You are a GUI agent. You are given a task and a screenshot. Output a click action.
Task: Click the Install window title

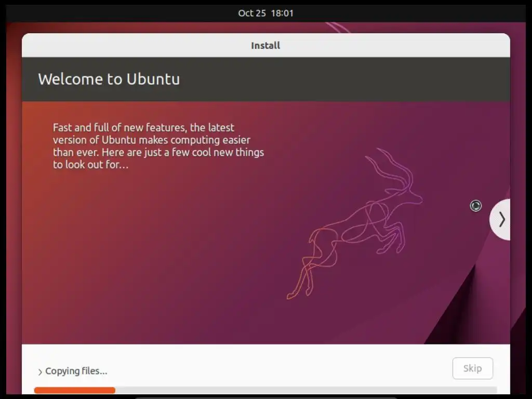pyautogui.click(x=265, y=46)
